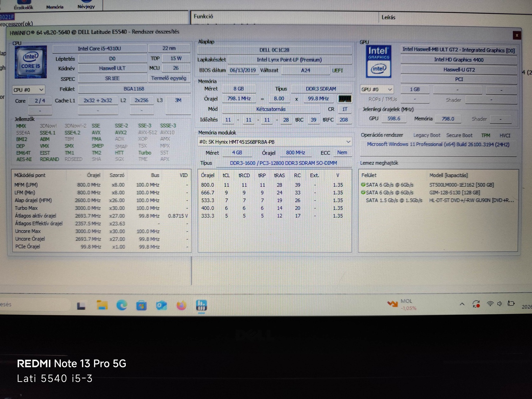Open the Wi-Fi network tray icon
This screenshot has height=399, width=532.
pyautogui.click(x=490, y=304)
